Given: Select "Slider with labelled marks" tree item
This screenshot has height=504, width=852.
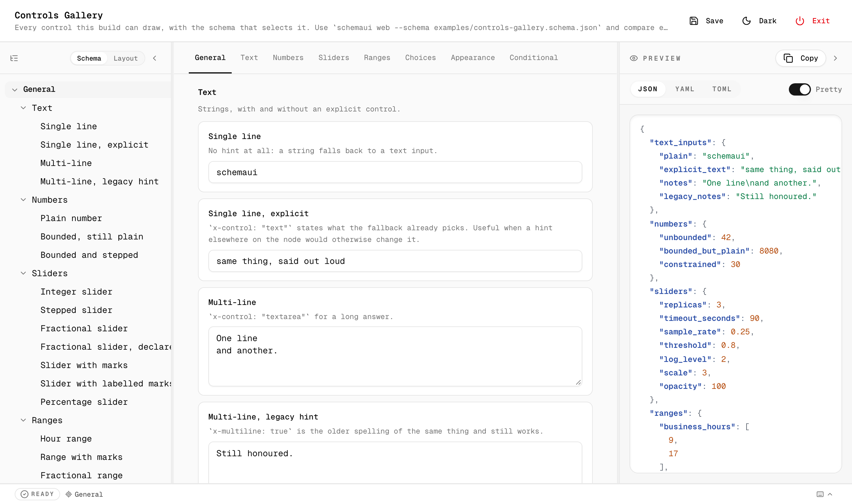Looking at the screenshot, I should click(x=106, y=383).
